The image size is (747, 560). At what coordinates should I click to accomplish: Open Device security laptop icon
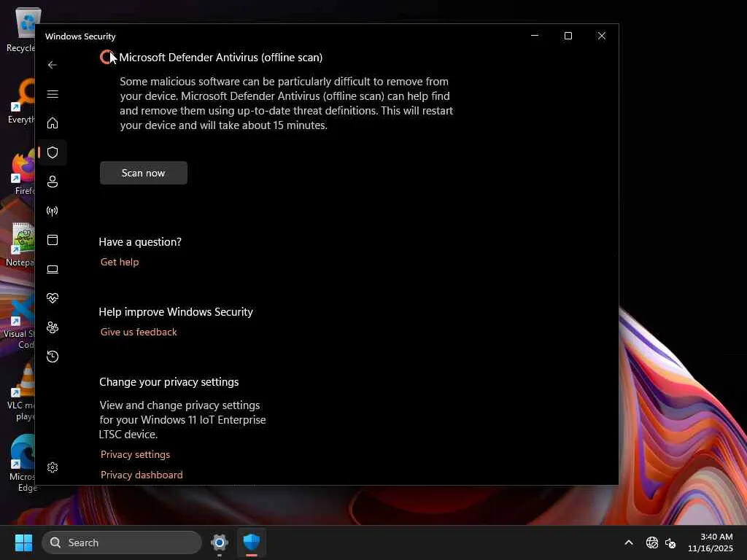(x=53, y=270)
